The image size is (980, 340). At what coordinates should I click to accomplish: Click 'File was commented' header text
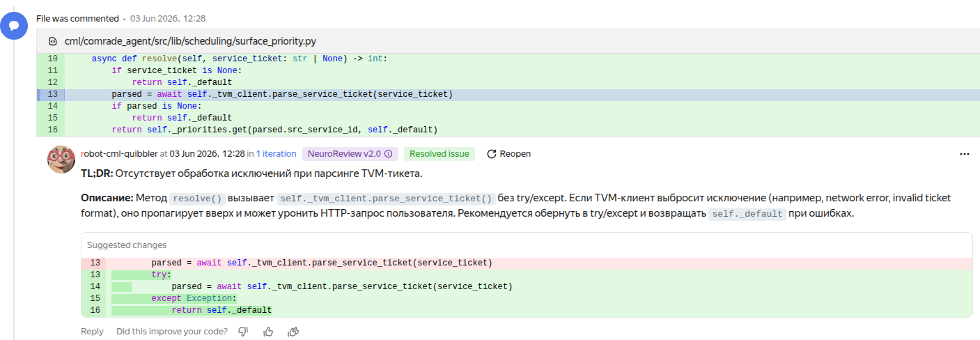(77, 18)
